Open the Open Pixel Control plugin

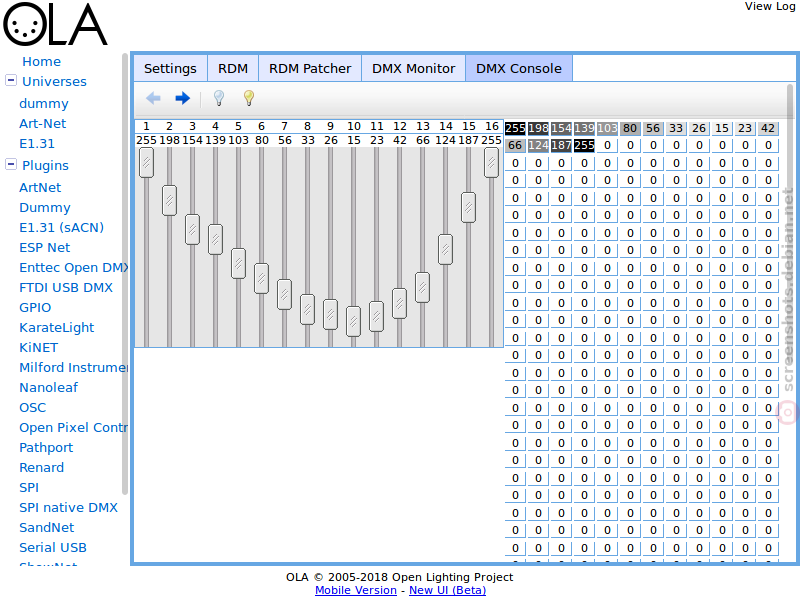click(x=73, y=428)
